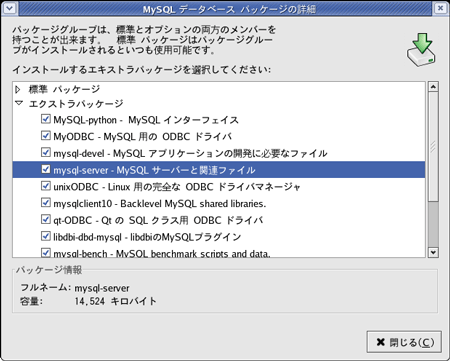This screenshot has width=450, height=361.
Task: Uncheck the unixODBC checkbox
Action: coord(46,186)
